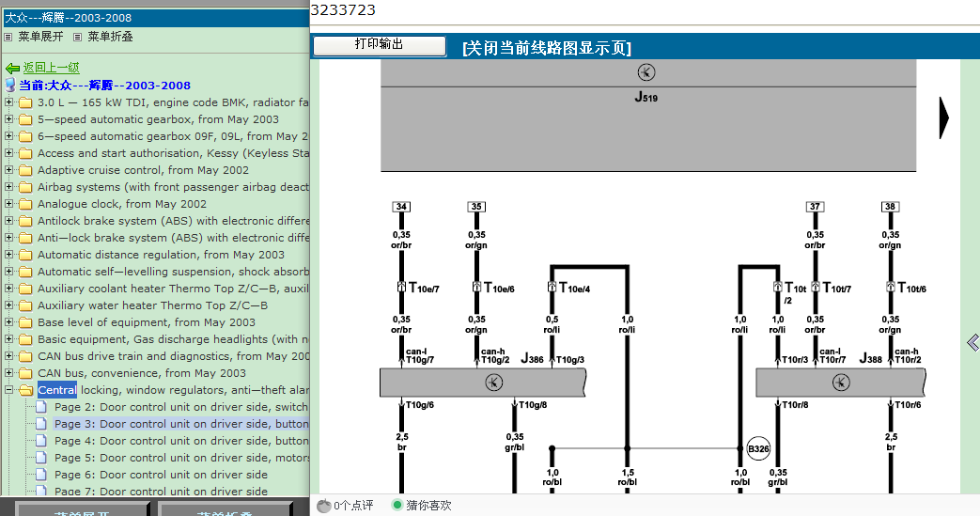980x516 pixels.
Task: Select Analogue clock, from May 2002 label
Action: point(122,204)
